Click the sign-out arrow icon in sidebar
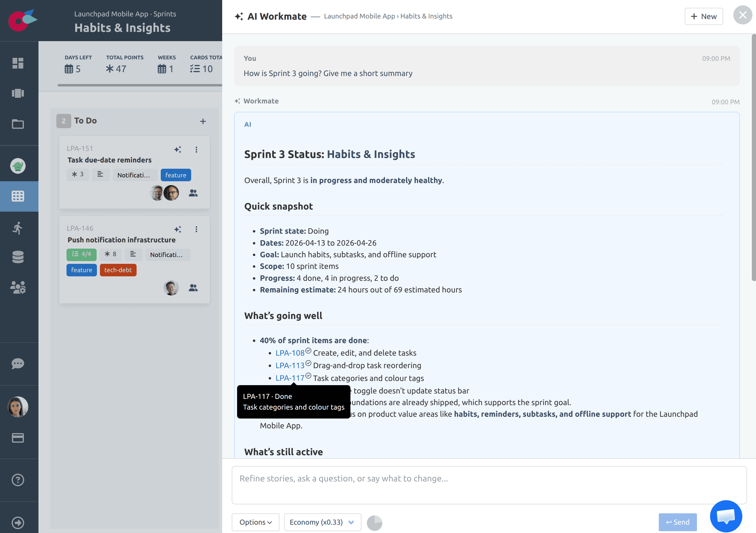 click(x=18, y=523)
